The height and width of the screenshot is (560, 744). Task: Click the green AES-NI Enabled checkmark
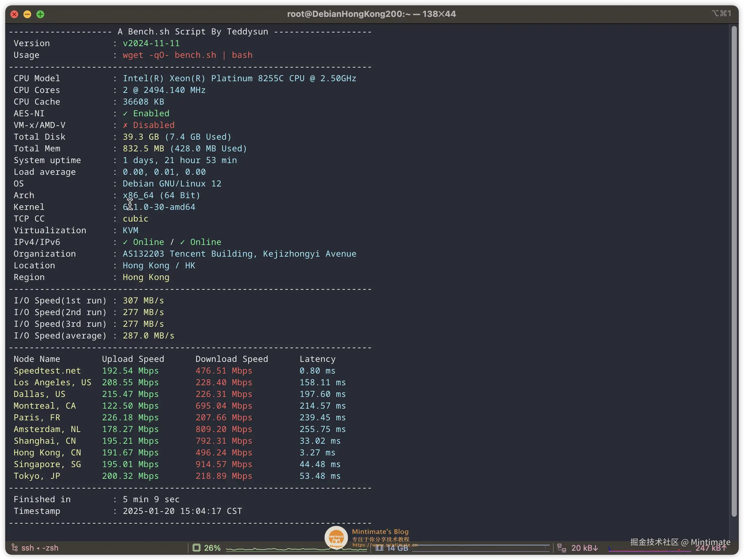pos(125,114)
